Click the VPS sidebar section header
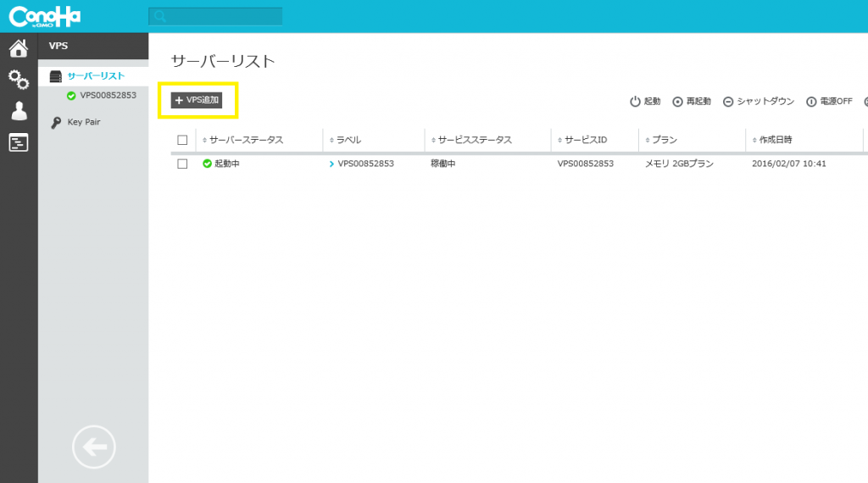Image resolution: width=868 pixels, height=483 pixels. click(x=93, y=46)
